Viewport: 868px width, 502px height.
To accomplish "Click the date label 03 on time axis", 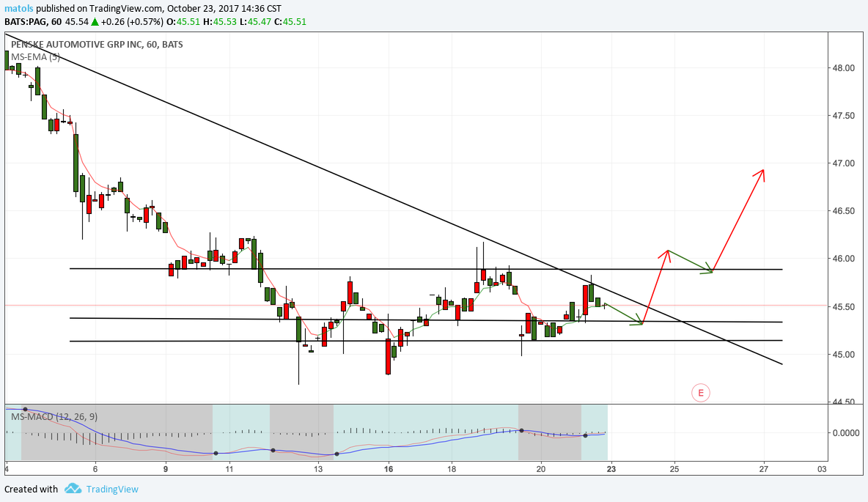I will 822,469.
